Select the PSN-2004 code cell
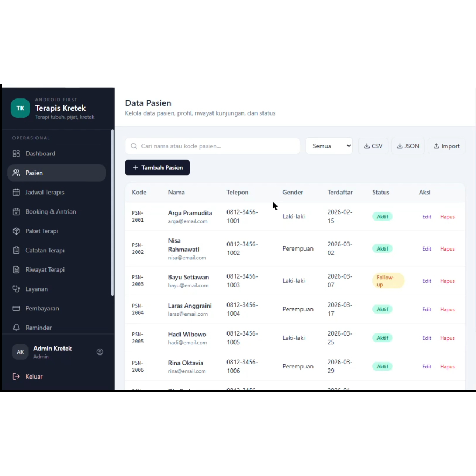The height and width of the screenshot is (476, 476). pos(138,309)
